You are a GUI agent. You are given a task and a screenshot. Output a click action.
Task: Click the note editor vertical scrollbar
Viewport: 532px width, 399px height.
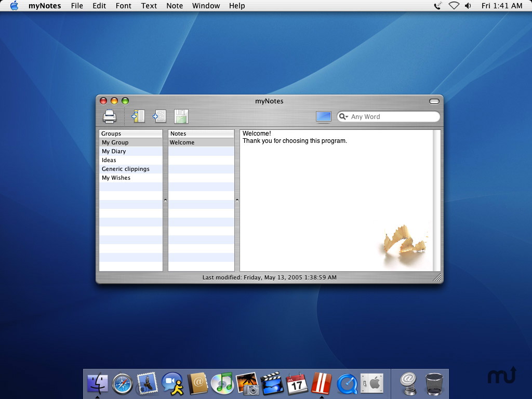(436, 200)
